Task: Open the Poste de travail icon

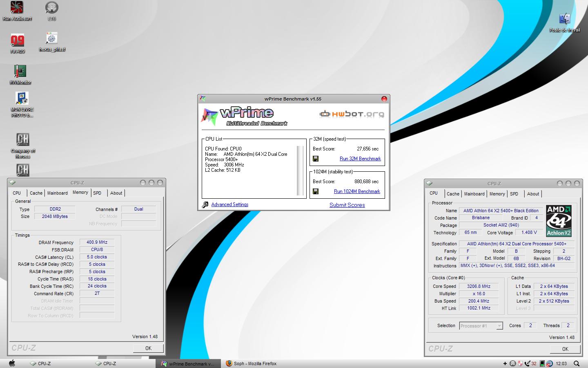Action: coord(565,22)
